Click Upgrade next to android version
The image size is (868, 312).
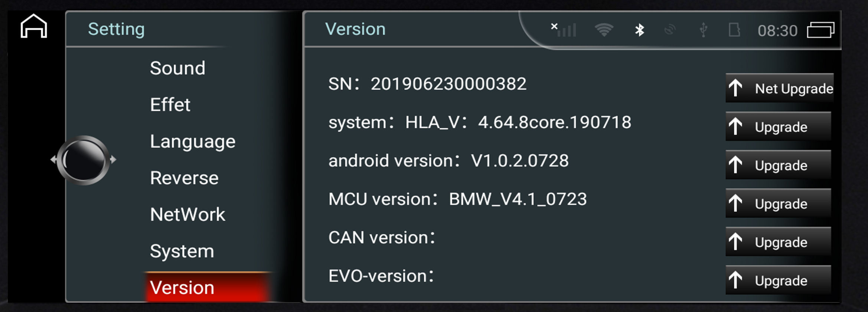pos(778,165)
